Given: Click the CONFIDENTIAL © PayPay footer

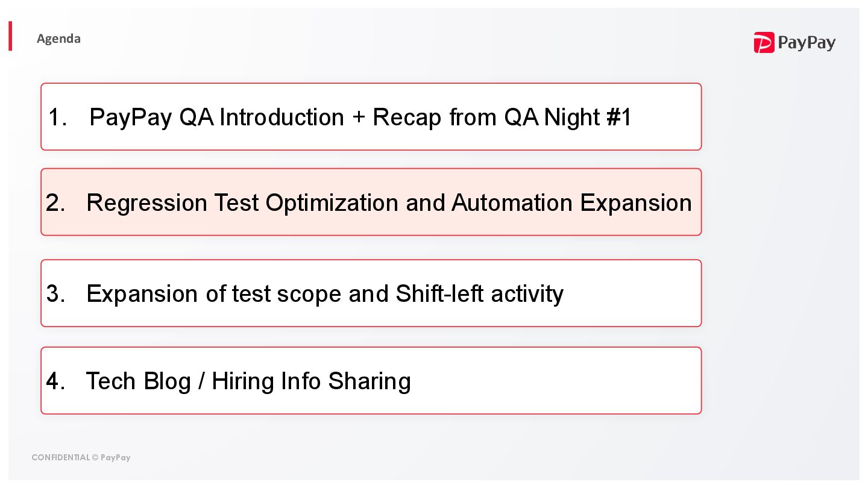Looking at the screenshot, I should [81, 457].
